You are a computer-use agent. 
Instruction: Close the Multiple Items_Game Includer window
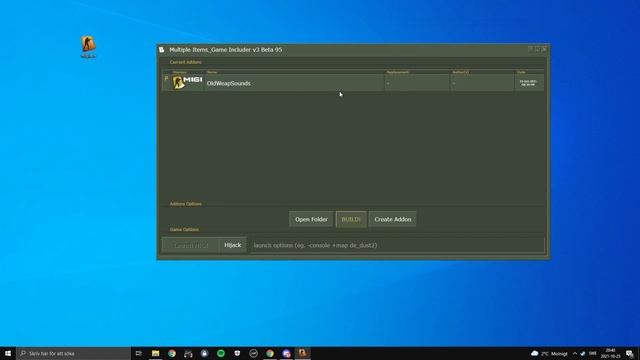click(544, 49)
